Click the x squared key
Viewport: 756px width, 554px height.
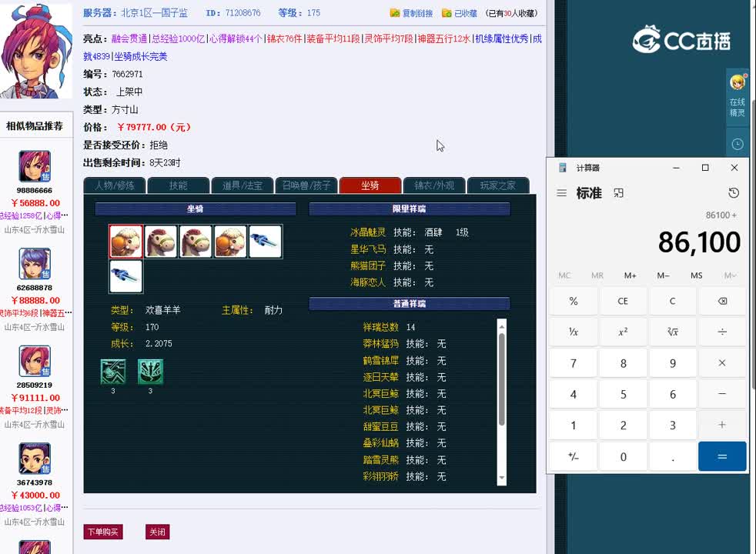click(x=623, y=332)
